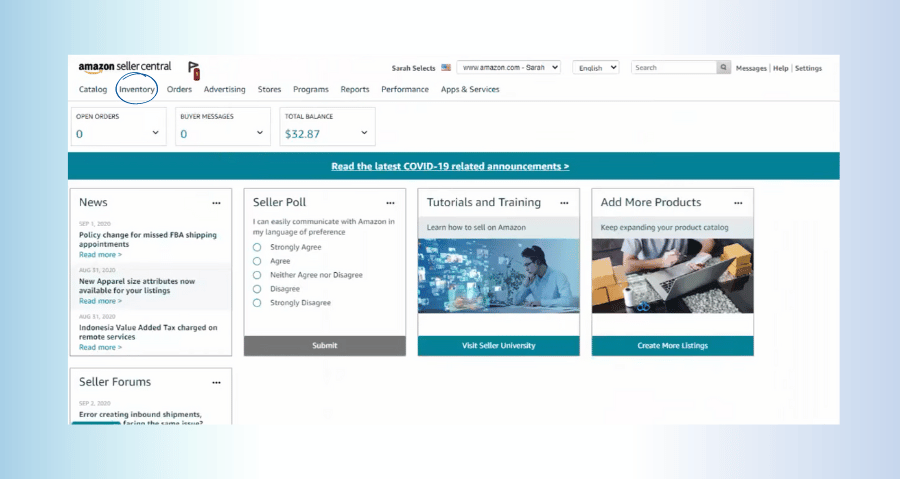Image resolution: width=900 pixels, height=479 pixels.
Task: Choose Neither Agree nor Disagree
Action: pyautogui.click(x=257, y=275)
